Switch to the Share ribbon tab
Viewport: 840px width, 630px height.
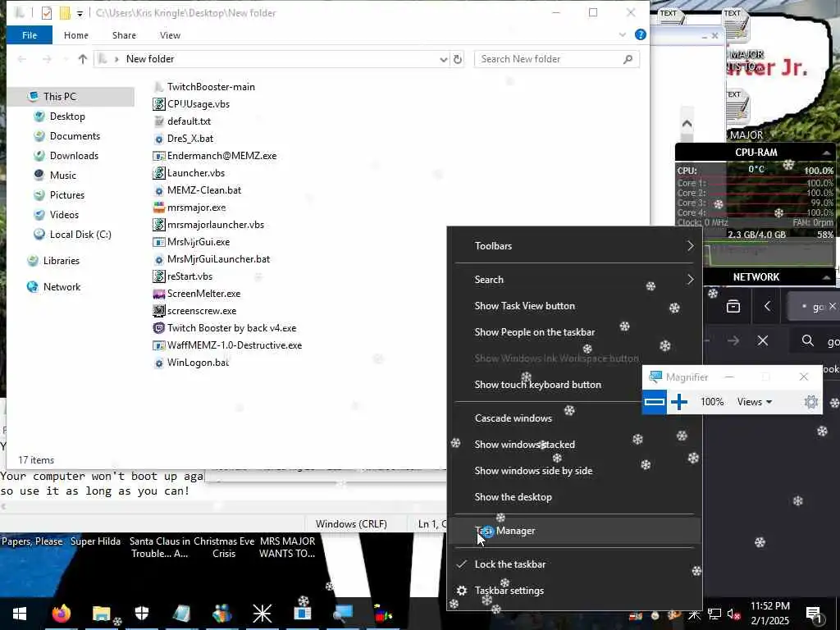[124, 35]
